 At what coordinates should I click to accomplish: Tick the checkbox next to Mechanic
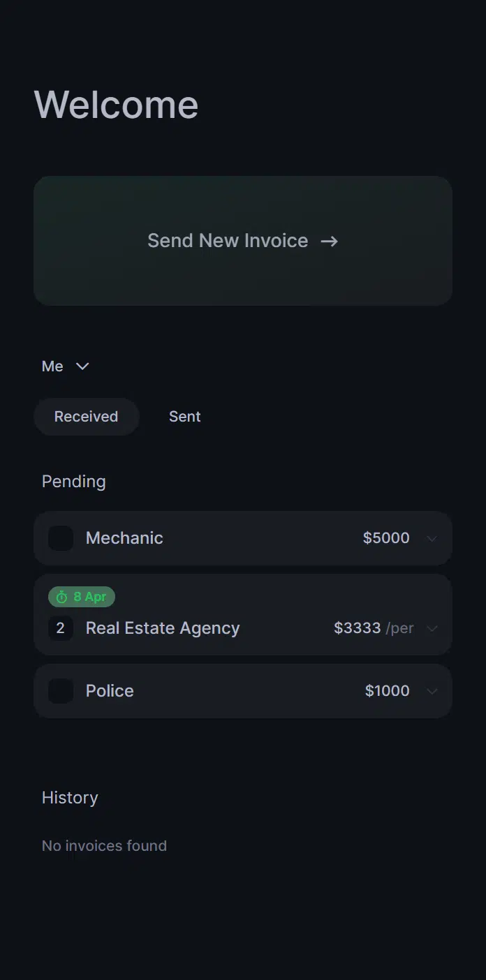point(61,537)
